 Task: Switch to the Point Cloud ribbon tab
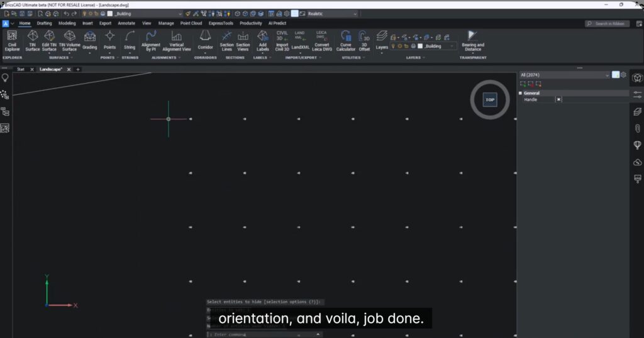click(191, 23)
